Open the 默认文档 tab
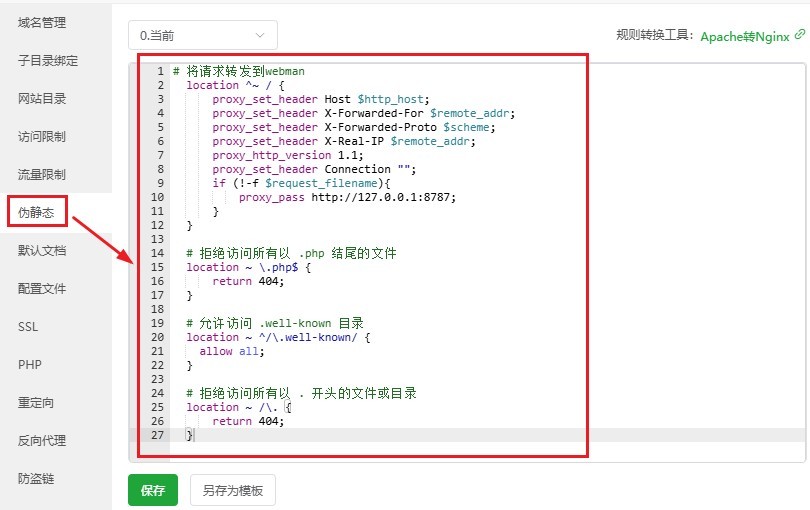The width and height of the screenshot is (810, 510). pyautogui.click(x=42, y=251)
